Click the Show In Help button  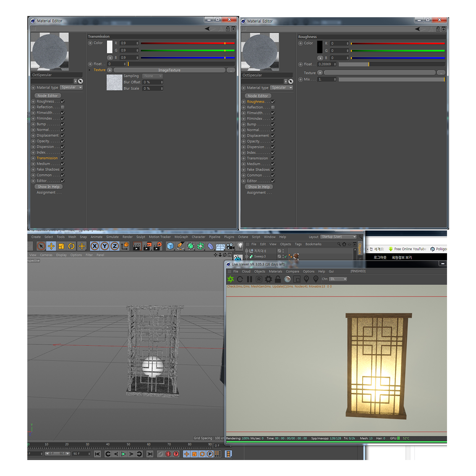[x=48, y=187]
